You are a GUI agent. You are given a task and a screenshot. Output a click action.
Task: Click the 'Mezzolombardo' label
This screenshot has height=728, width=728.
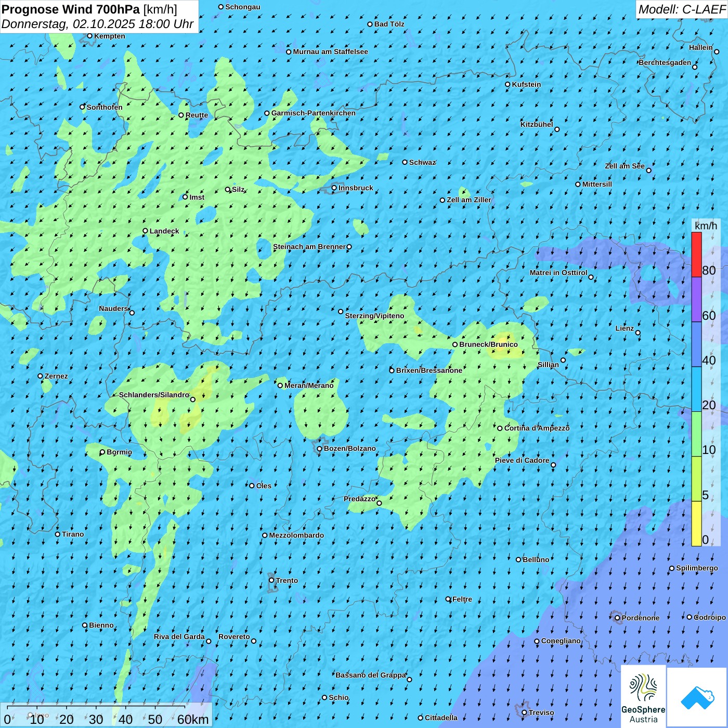coord(296,535)
